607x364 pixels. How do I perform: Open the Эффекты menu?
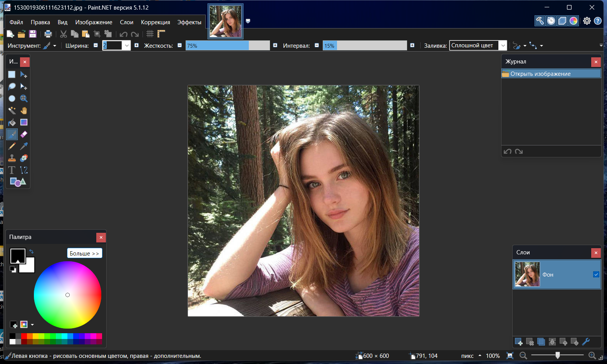click(x=189, y=22)
